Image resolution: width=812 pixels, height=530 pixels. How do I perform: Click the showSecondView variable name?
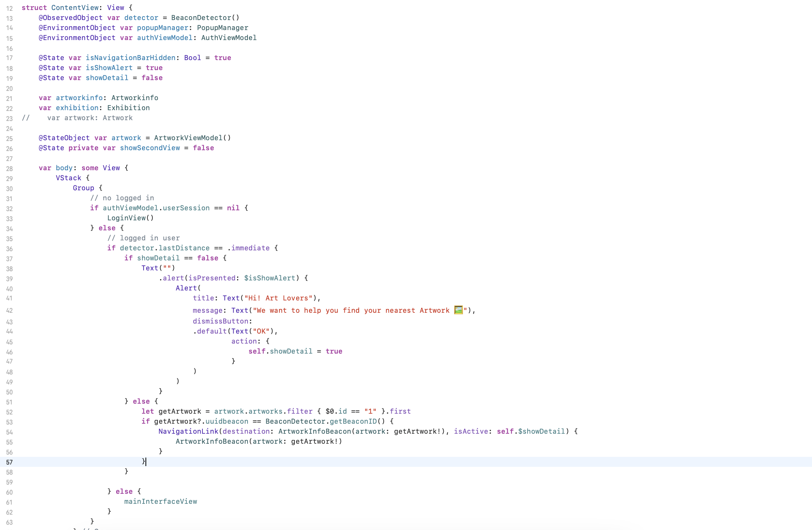[x=150, y=148]
